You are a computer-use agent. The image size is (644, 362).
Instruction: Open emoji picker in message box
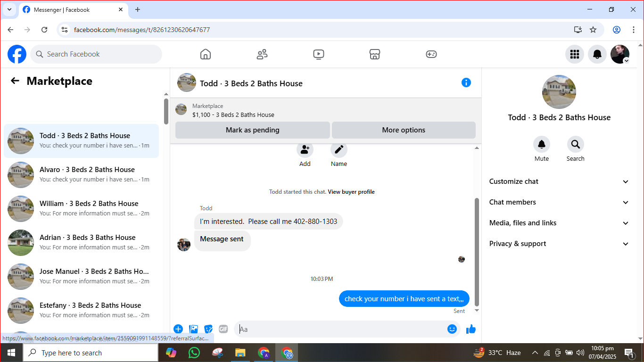click(452, 329)
